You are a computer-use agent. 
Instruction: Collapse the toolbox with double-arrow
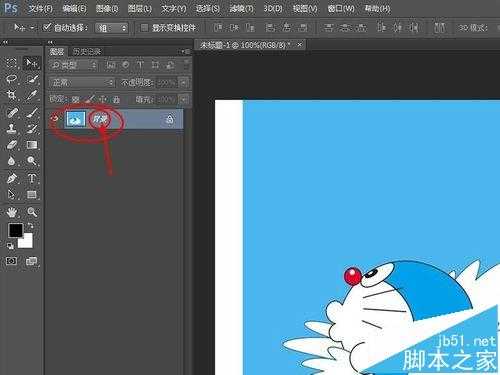click(x=5, y=42)
